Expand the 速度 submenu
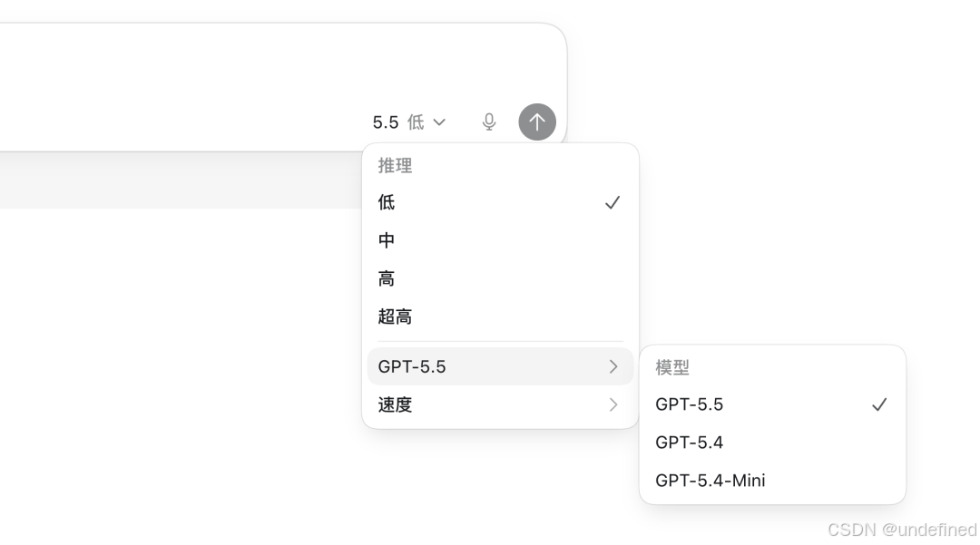980x545 pixels. (x=500, y=404)
